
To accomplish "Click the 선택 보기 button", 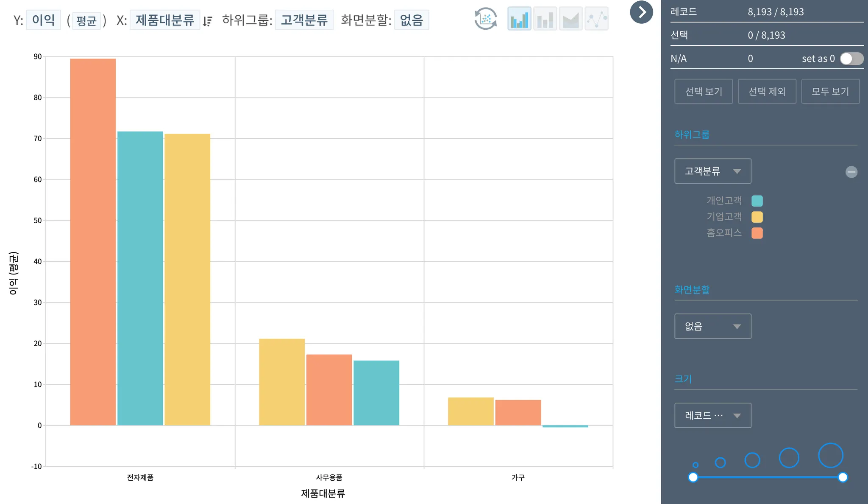I will click(704, 91).
